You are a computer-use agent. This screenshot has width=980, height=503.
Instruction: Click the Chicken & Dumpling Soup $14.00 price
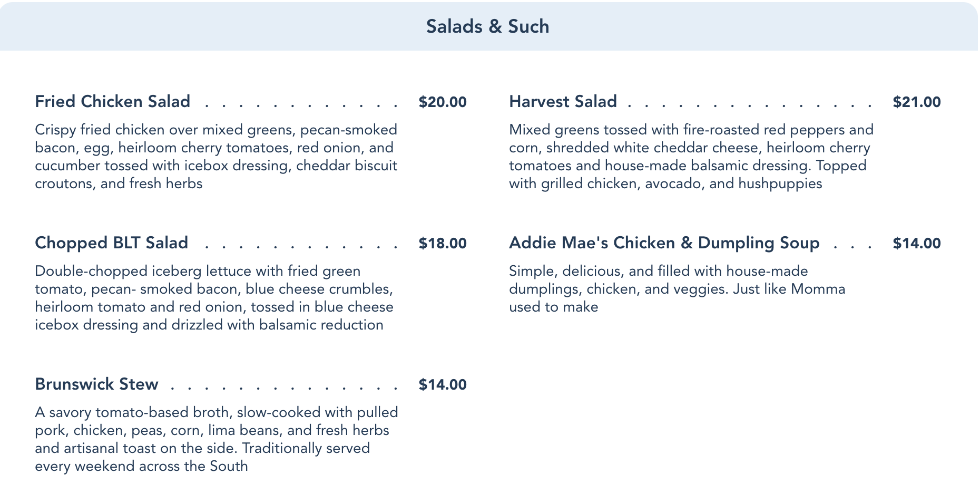917,243
